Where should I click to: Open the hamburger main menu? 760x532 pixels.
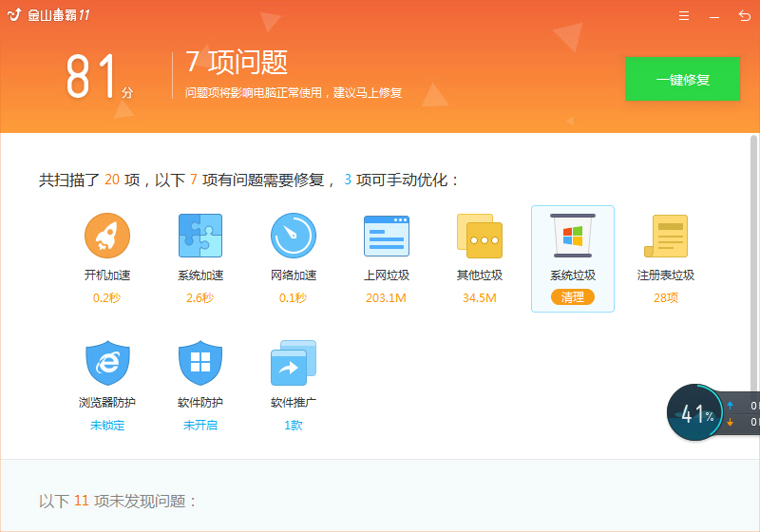684,16
